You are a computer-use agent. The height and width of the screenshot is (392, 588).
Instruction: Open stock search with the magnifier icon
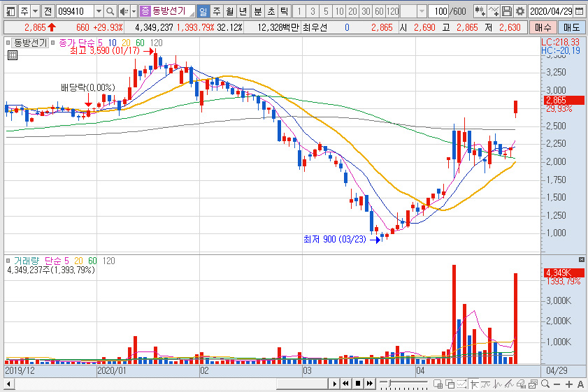pyautogui.click(x=110, y=11)
